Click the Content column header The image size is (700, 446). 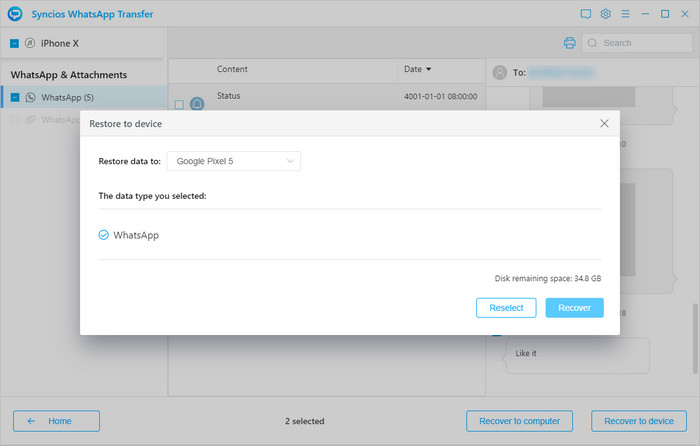click(x=232, y=69)
